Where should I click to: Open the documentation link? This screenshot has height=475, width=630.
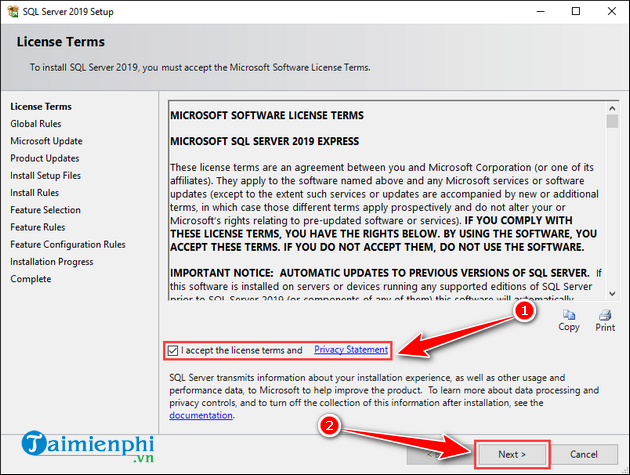(x=201, y=415)
